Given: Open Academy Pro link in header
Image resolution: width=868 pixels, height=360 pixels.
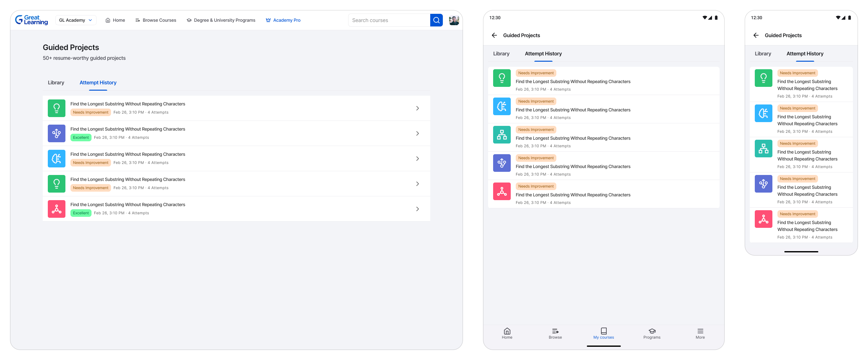Looking at the screenshot, I should 283,20.
